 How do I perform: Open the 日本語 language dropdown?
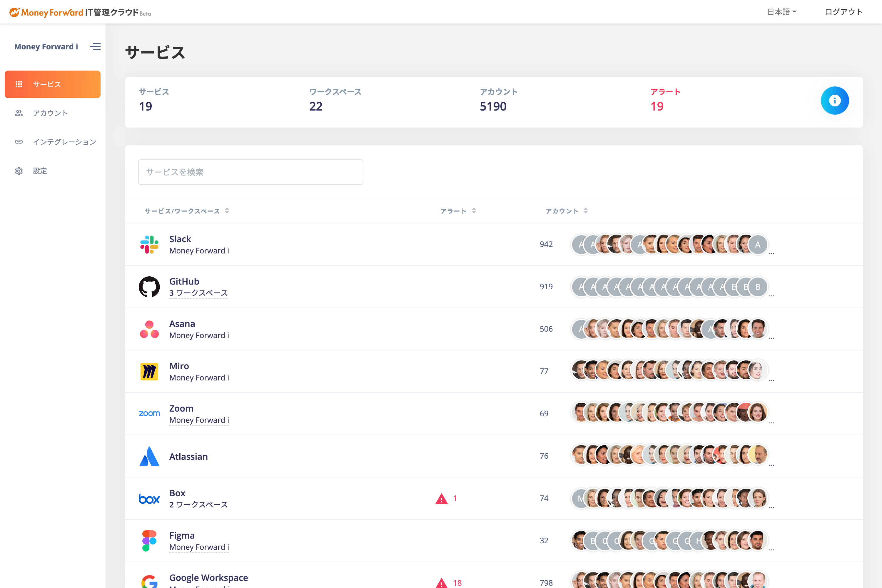point(782,12)
